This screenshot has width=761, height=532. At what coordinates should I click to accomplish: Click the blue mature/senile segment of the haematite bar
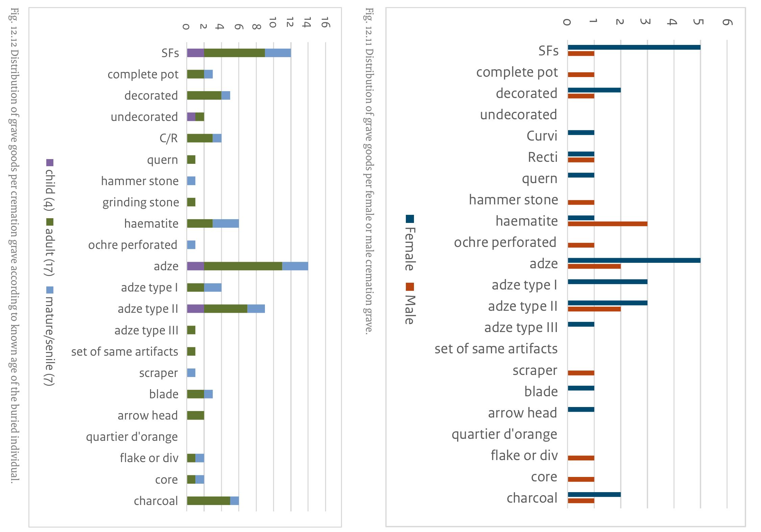(x=225, y=224)
